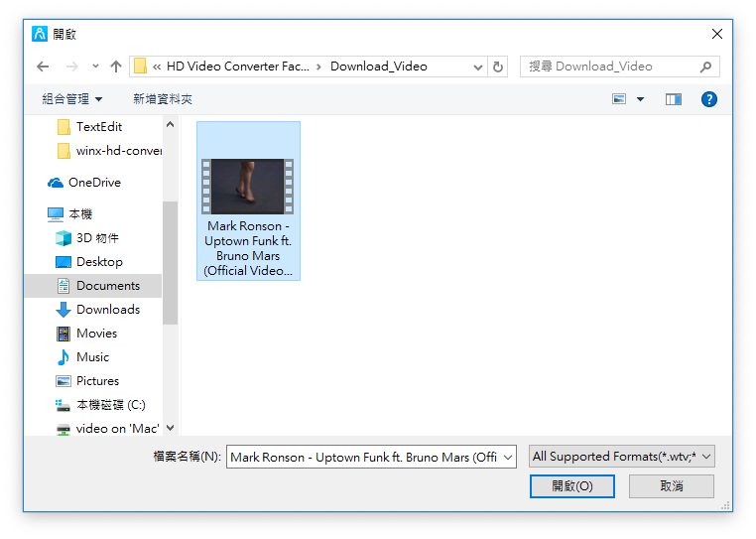This screenshot has width=756, height=539.
Task: Click the 3D 物件 cube icon
Action: pyautogui.click(x=63, y=238)
